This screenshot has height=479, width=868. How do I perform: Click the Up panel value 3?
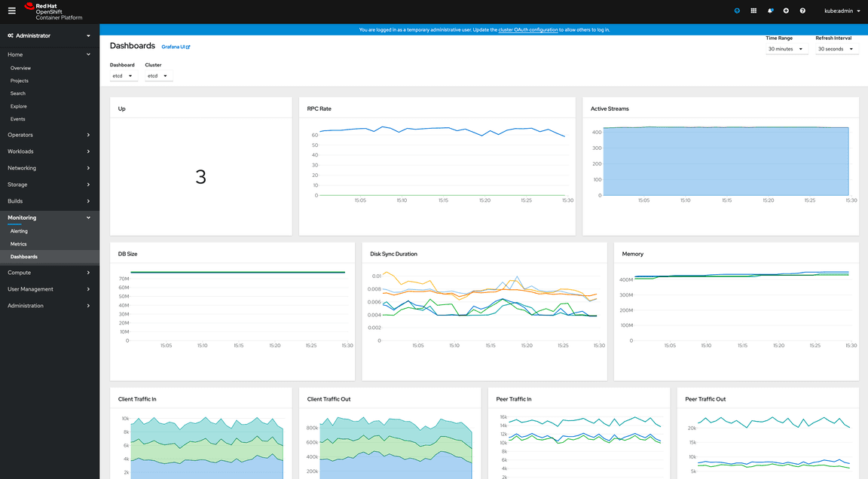coord(200,177)
